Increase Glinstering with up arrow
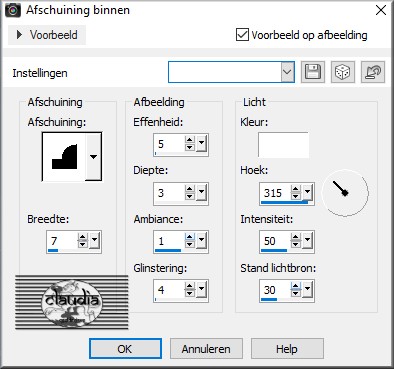This screenshot has width=394, height=369. tap(189, 286)
